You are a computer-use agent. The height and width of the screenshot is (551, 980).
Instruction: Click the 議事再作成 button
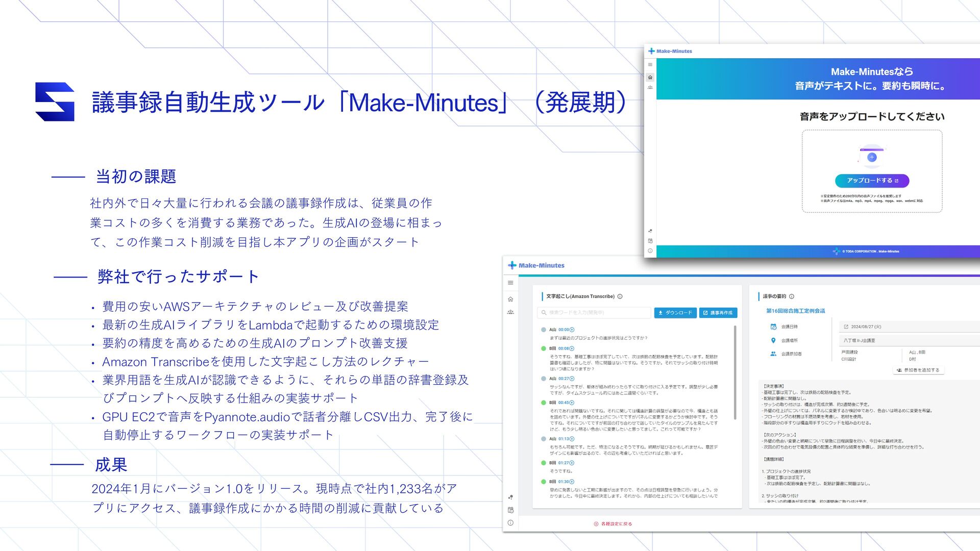pos(718,313)
